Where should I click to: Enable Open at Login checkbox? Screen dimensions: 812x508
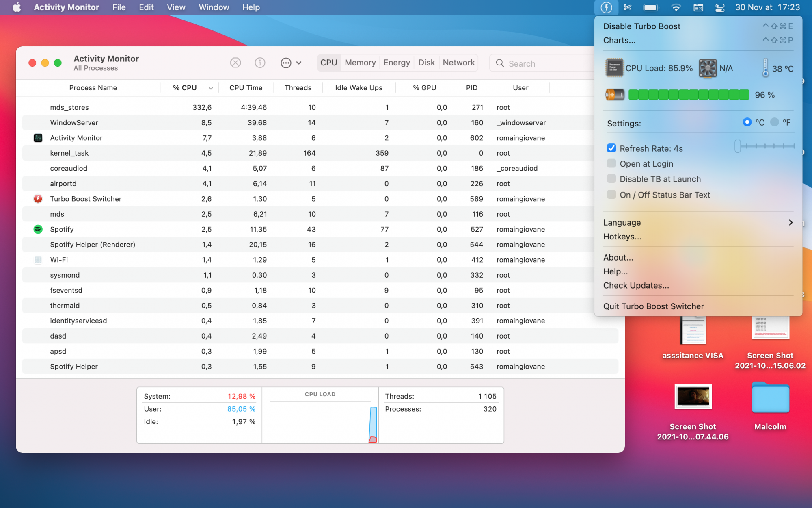[611, 164]
